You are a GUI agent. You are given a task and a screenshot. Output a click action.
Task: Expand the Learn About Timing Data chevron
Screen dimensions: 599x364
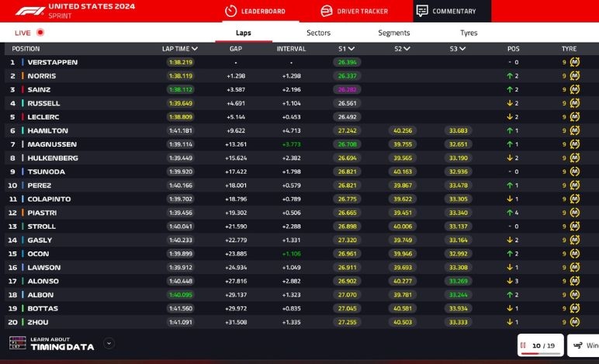109,343
